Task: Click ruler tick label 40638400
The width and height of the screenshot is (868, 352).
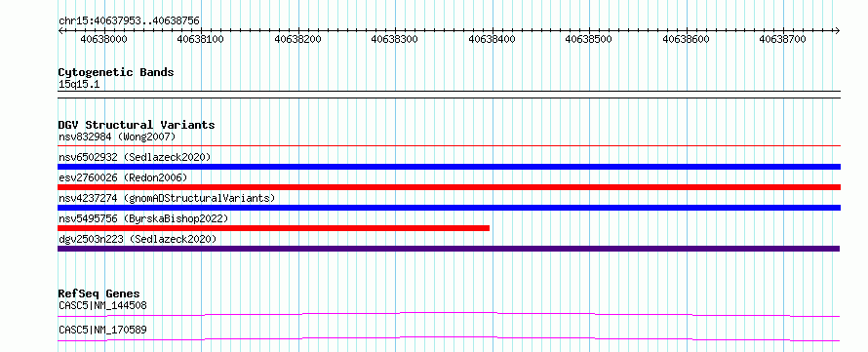Action: click(492, 39)
